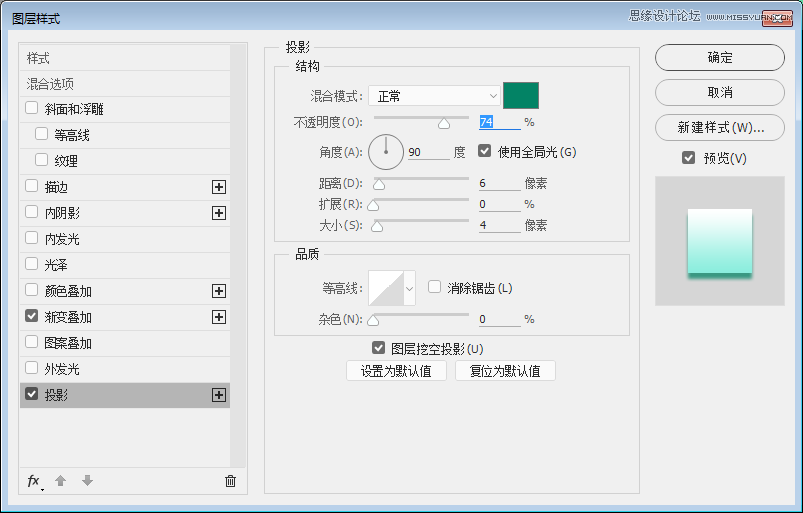Image resolution: width=803 pixels, height=513 pixels.
Task: Click the angle value field 90
Action: click(429, 152)
